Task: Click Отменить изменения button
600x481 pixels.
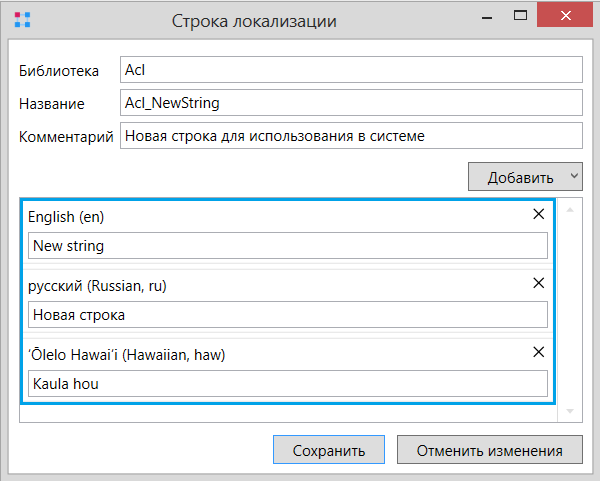Action: pos(490,450)
